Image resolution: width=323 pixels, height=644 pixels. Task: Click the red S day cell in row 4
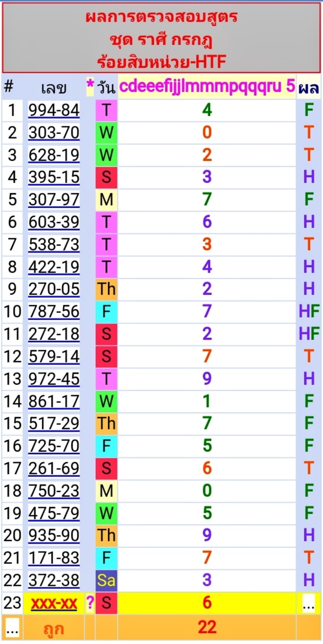[x=106, y=177]
